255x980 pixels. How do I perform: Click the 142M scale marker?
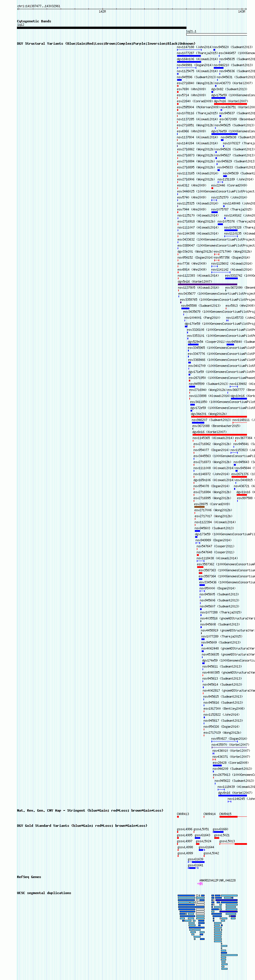[102, 12]
